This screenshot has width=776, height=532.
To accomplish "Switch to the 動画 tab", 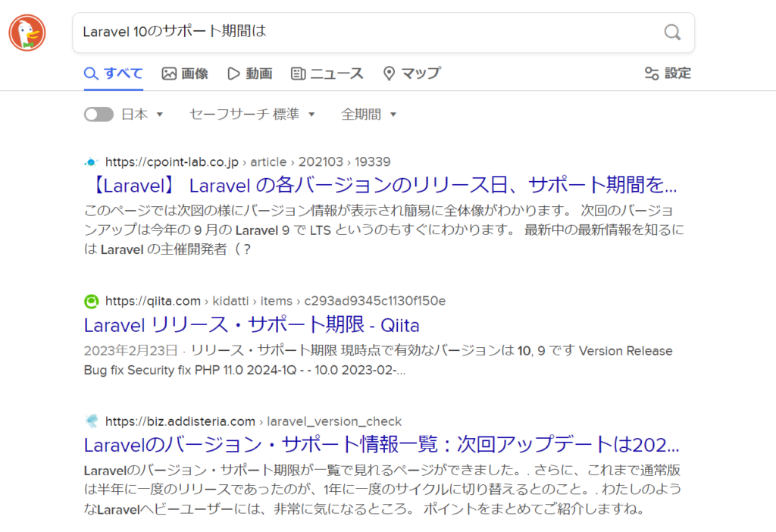I will (250, 74).
